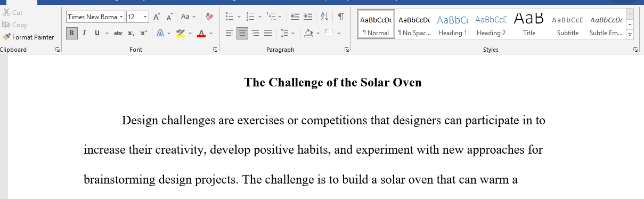Apply Text Effects glowing A icon

pyautogui.click(x=160, y=33)
